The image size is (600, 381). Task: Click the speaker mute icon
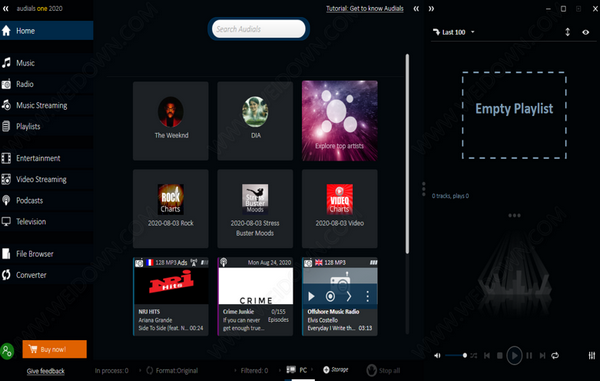[437, 355]
